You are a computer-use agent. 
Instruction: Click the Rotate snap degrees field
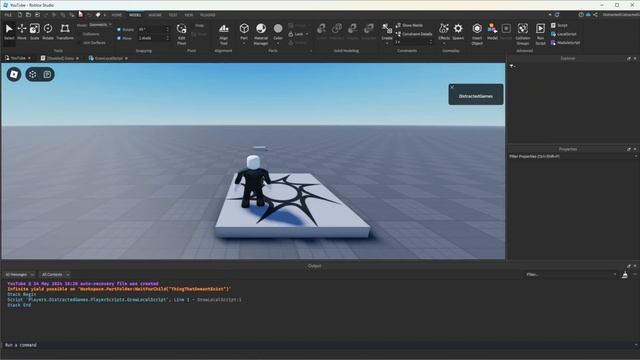(153, 29)
